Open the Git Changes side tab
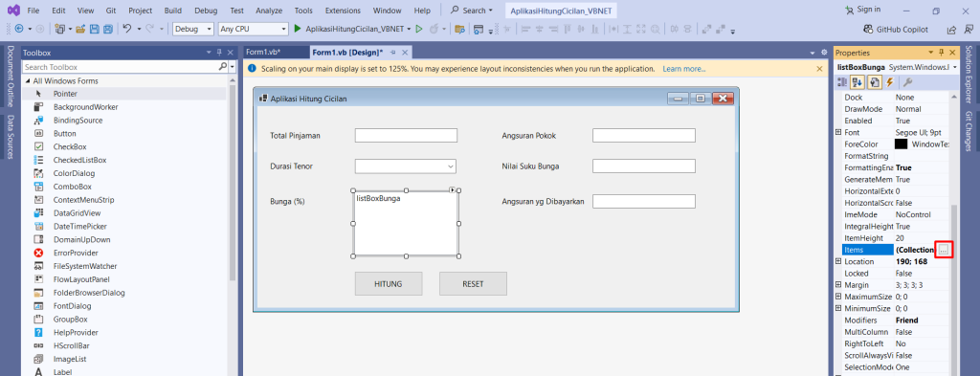This screenshot has width=980, height=376. [969, 131]
